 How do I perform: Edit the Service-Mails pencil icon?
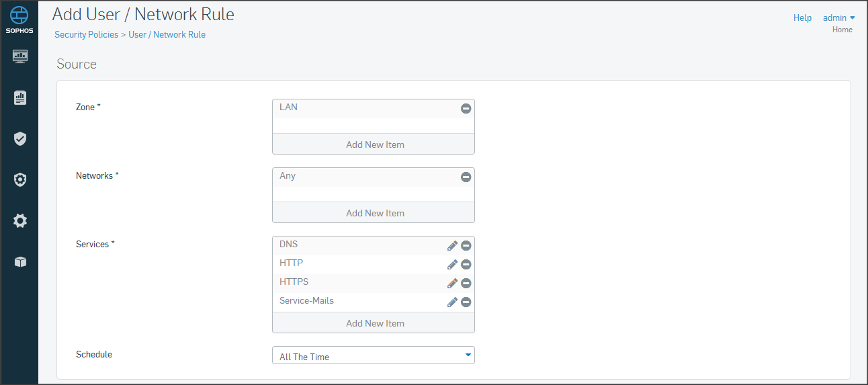point(452,302)
